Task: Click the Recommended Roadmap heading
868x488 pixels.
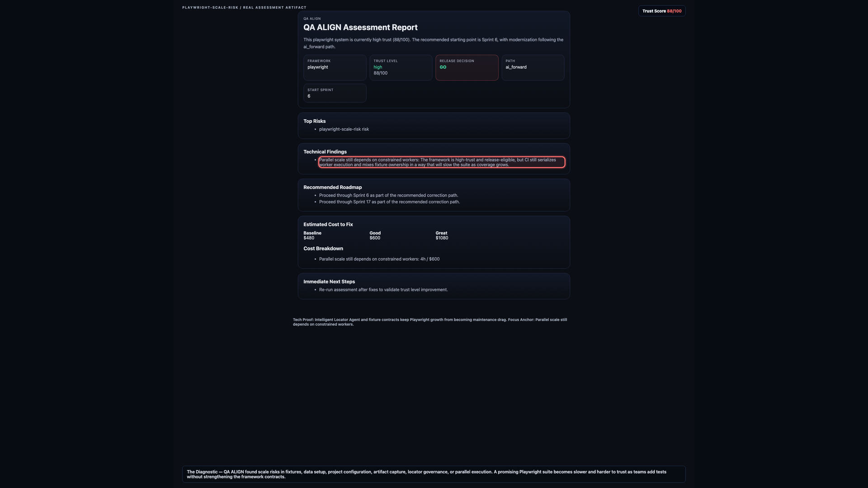Action: [332, 187]
